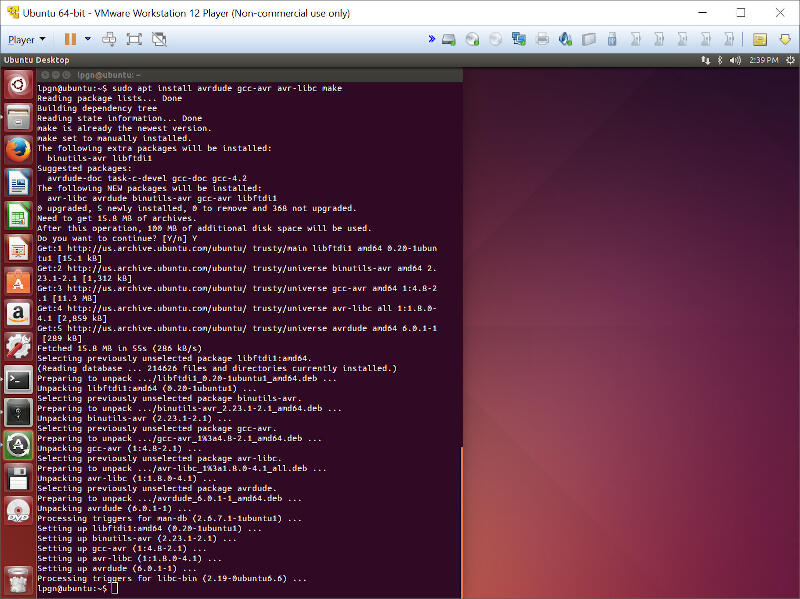Viewport: 800px width, 599px height.
Task: Click the printer device icon
Action: (542, 39)
